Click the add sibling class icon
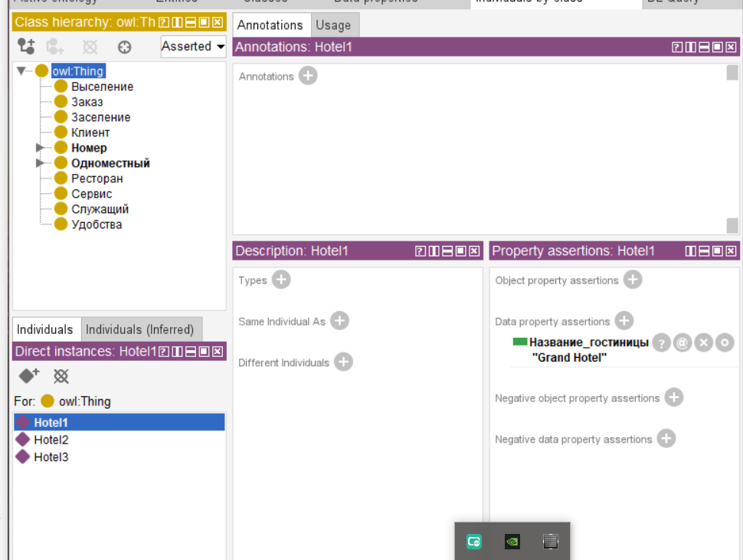This screenshot has height=560, width=743. coord(55,47)
